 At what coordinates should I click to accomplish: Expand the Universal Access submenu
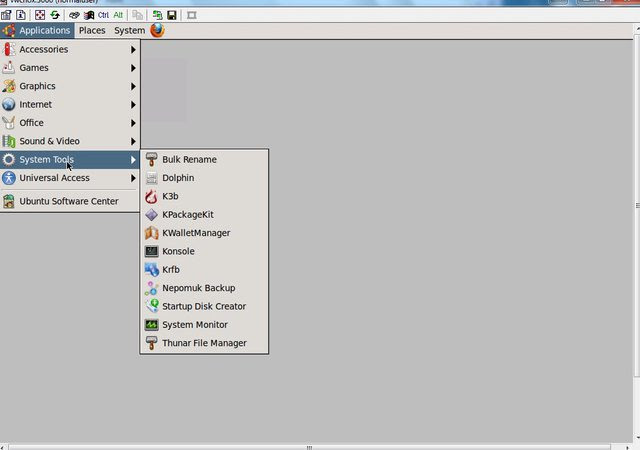pos(70,178)
